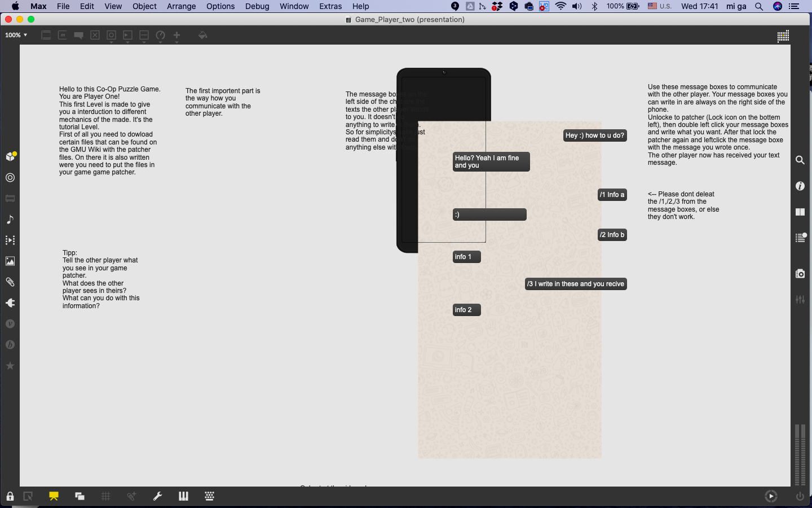This screenshot has height=508, width=812.
Task: Open the star collections icon in sidebar
Action: click(10, 366)
